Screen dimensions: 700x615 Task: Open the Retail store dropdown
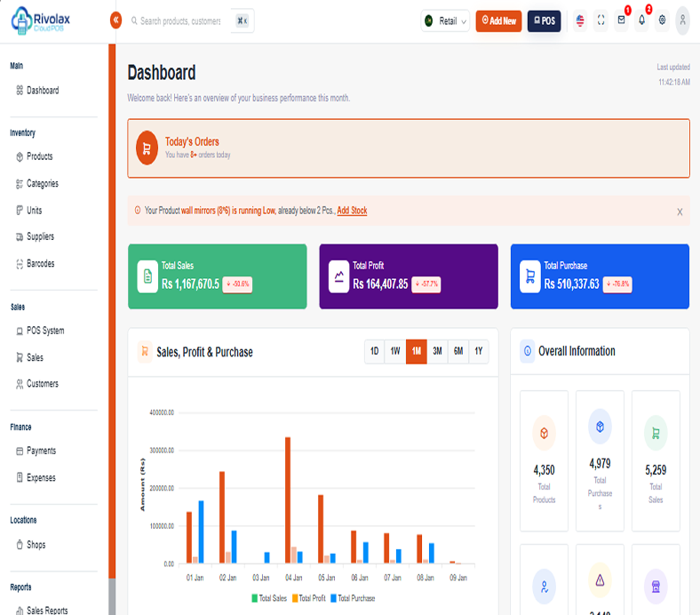tap(445, 20)
